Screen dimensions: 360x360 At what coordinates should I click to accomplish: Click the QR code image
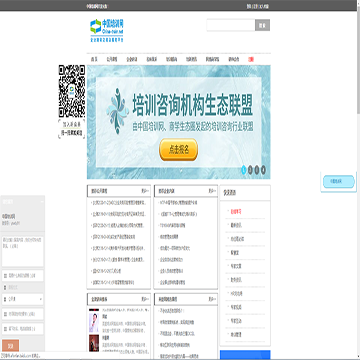(x=72, y=91)
